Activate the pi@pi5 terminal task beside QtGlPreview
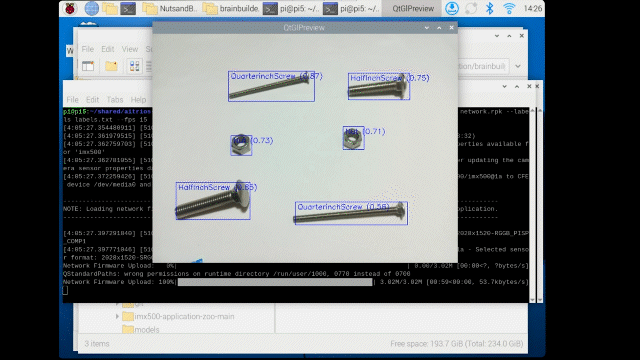The image size is (640, 360). click(x=351, y=9)
